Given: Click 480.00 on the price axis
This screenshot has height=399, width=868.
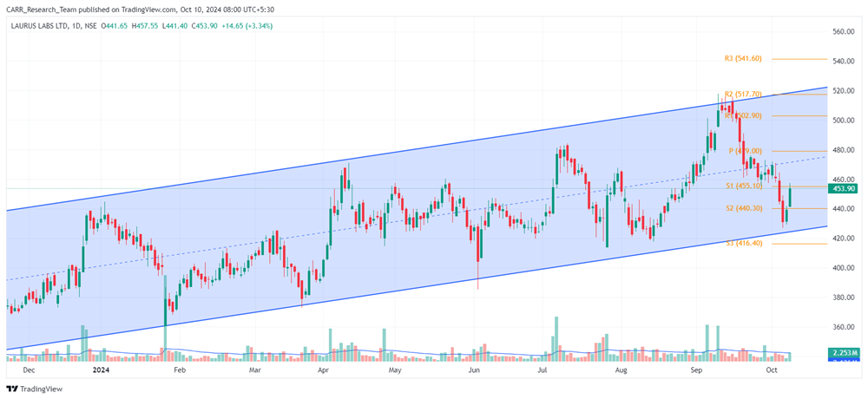Looking at the screenshot, I should pos(845,150).
